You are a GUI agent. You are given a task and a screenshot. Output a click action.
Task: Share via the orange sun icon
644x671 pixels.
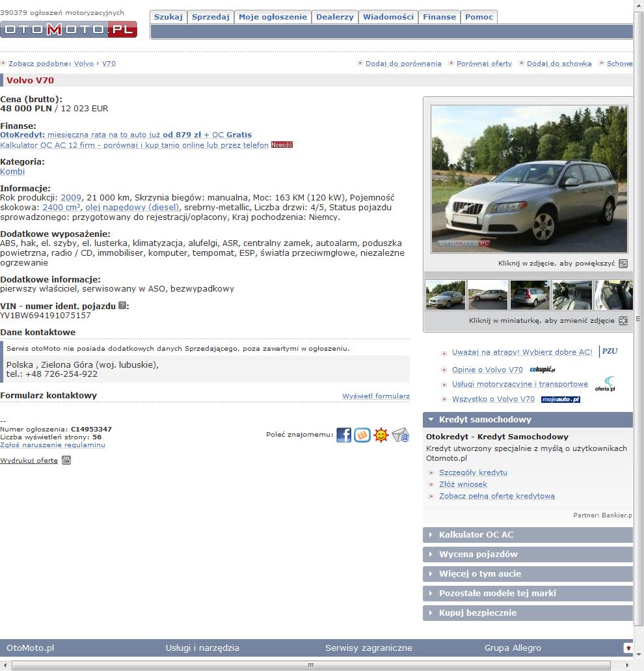[381, 435]
